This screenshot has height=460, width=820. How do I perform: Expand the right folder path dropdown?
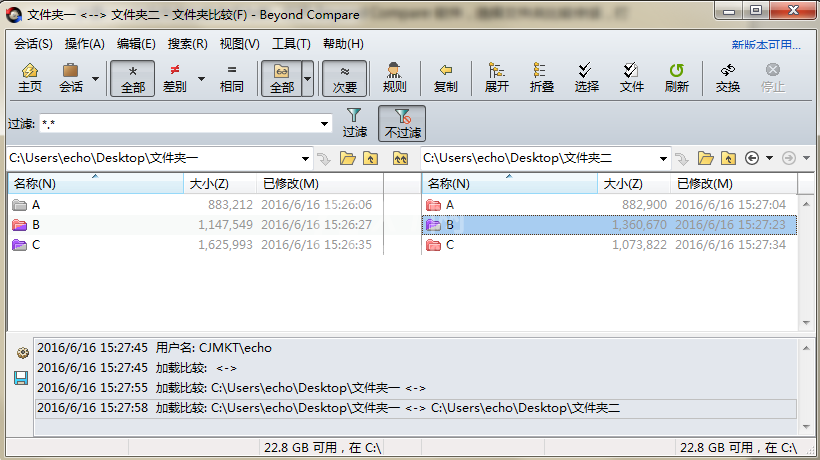pos(663,158)
